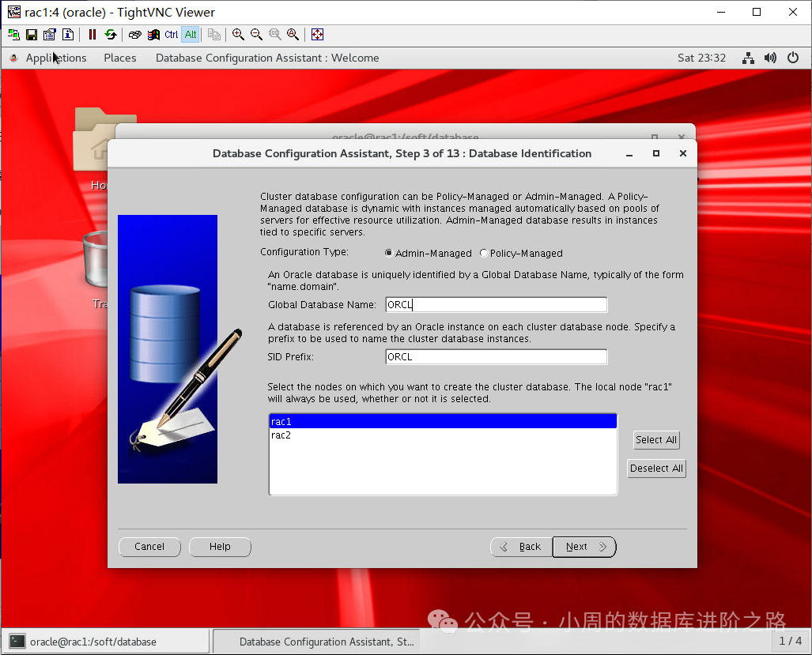Click the power icon in top panel

click(793, 58)
